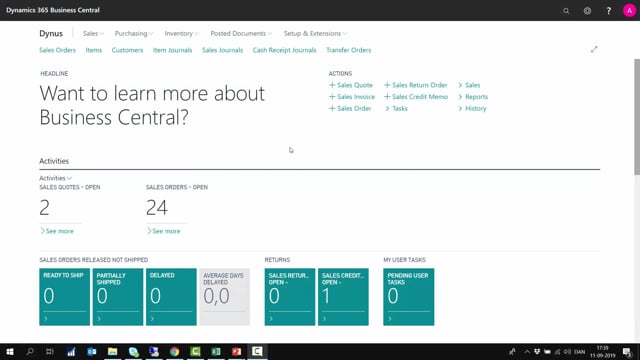This screenshot has width=640, height=360.
Task: Open the Sales Credit Open tile
Action: (x=343, y=297)
